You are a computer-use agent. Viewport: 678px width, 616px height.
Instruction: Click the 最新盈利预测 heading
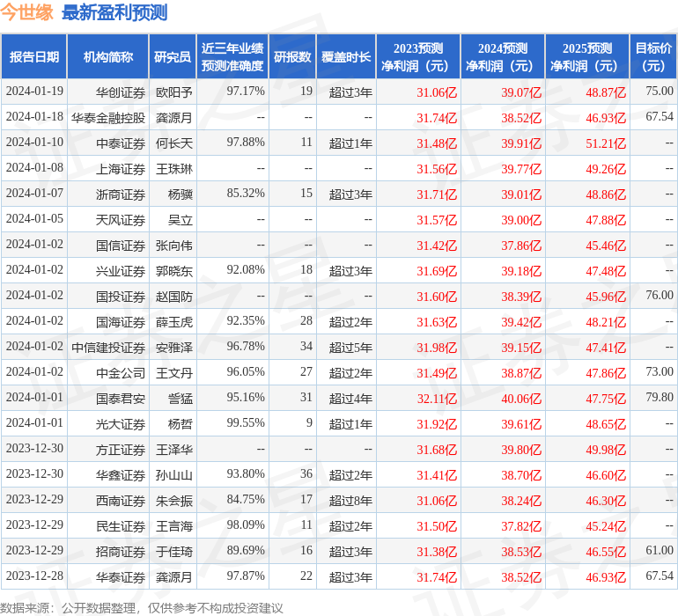[114, 12]
